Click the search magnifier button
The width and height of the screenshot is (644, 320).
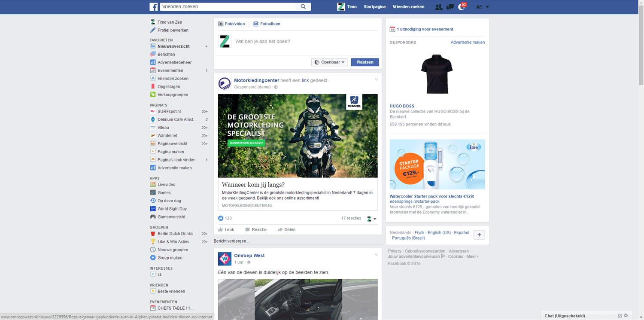(x=303, y=7)
